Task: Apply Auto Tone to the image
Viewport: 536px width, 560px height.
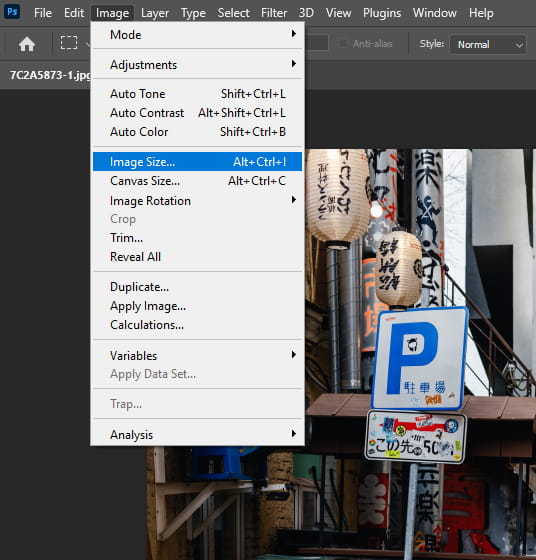Action: pyautogui.click(x=197, y=94)
